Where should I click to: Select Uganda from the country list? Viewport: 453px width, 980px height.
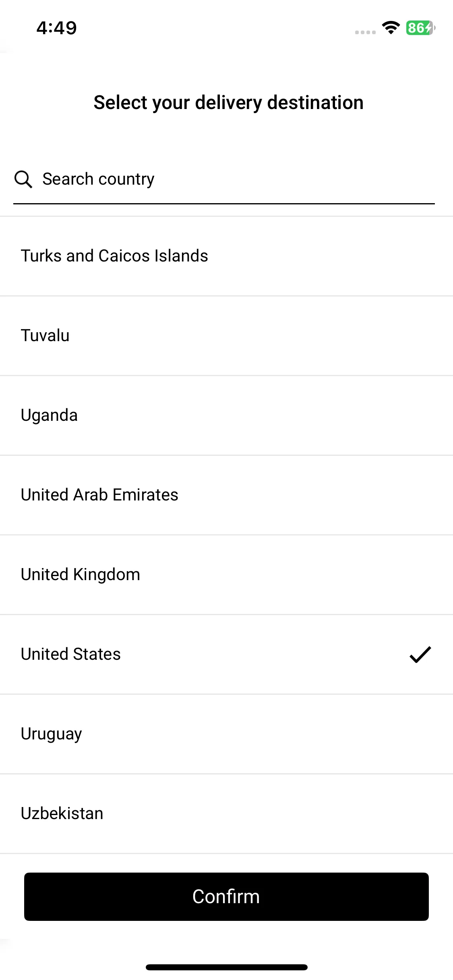click(x=226, y=415)
